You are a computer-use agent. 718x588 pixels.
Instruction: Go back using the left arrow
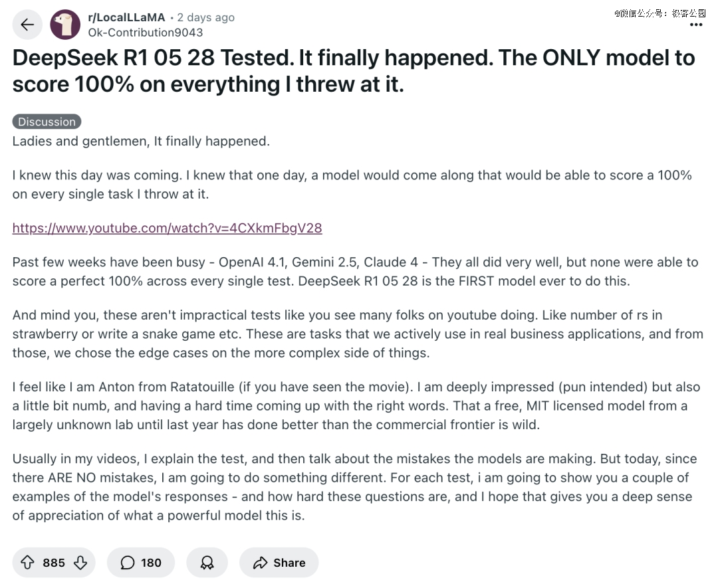(x=27, y=25)
